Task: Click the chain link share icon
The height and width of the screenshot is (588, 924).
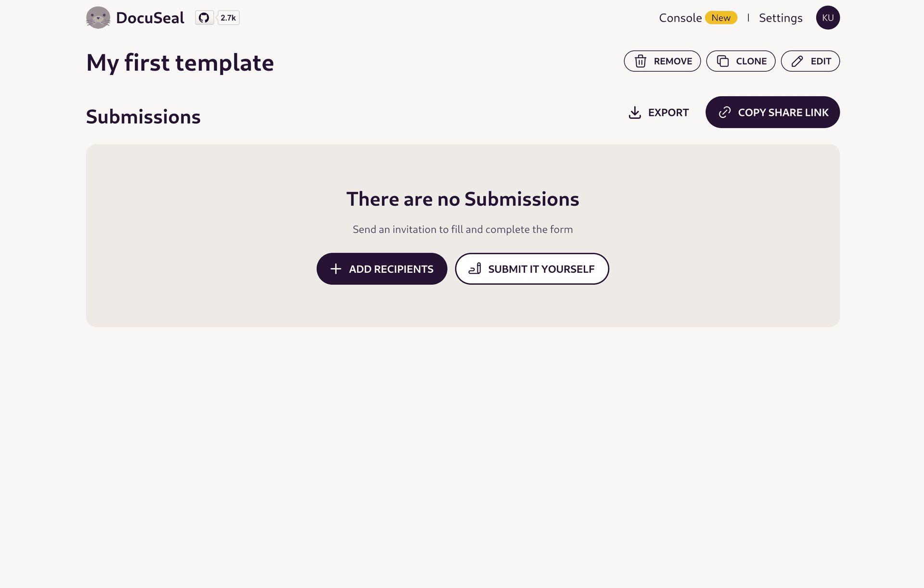Action: [725, 113]
